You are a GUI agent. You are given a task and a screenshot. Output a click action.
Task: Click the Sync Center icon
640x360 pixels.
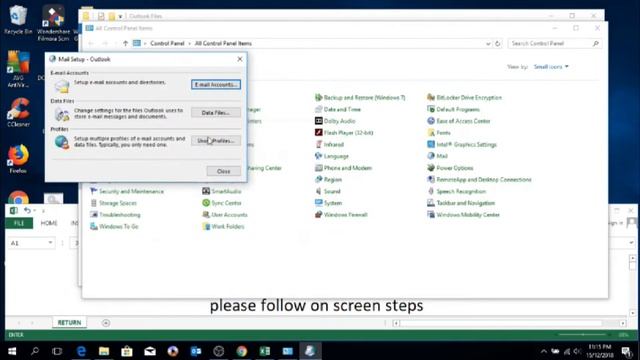pos(206,203)
